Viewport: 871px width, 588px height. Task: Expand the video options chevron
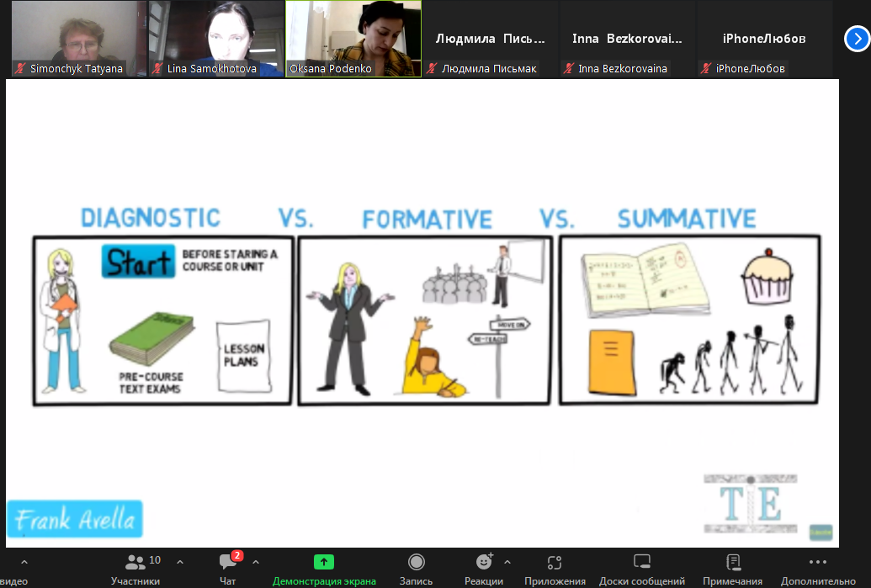pos(23,562)
